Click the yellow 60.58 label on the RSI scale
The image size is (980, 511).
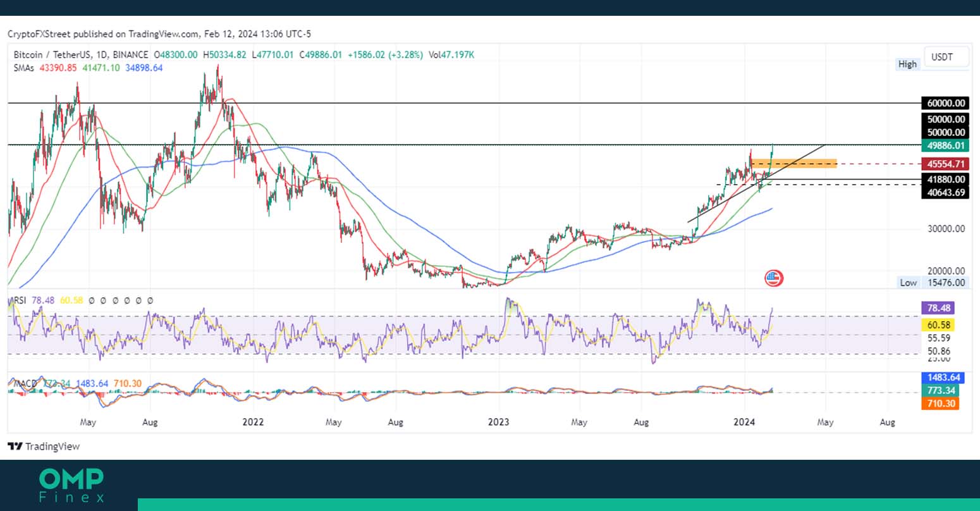click(x=938, y=325)
